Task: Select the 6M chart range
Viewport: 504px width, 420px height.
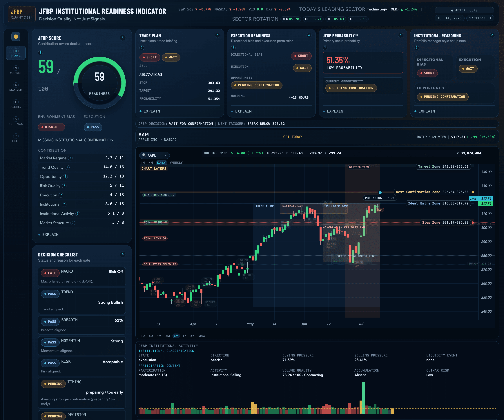Action: point(176,336)
